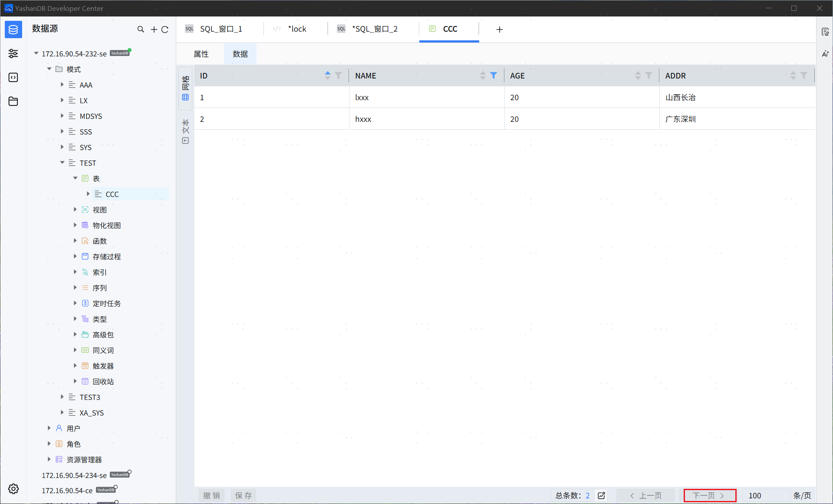
Task: Refresh the data source tree
Action: [165, 29]
